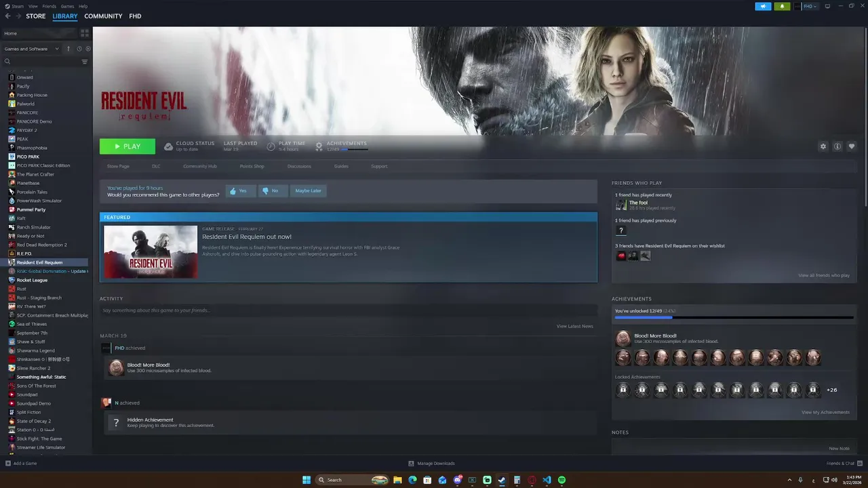Open the Games menu

[x=67, y=6]
